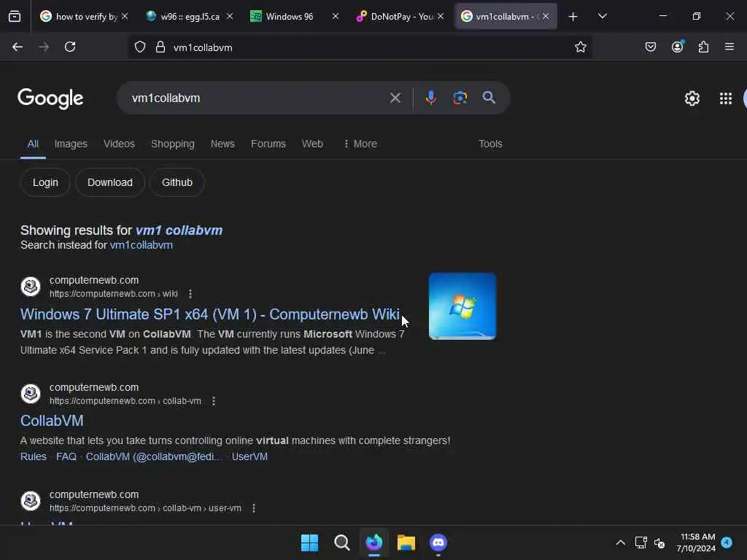Open options for the CollabVM collab-vm result
747x560 pixels.
pyautogui.click(x=214, y=401)
